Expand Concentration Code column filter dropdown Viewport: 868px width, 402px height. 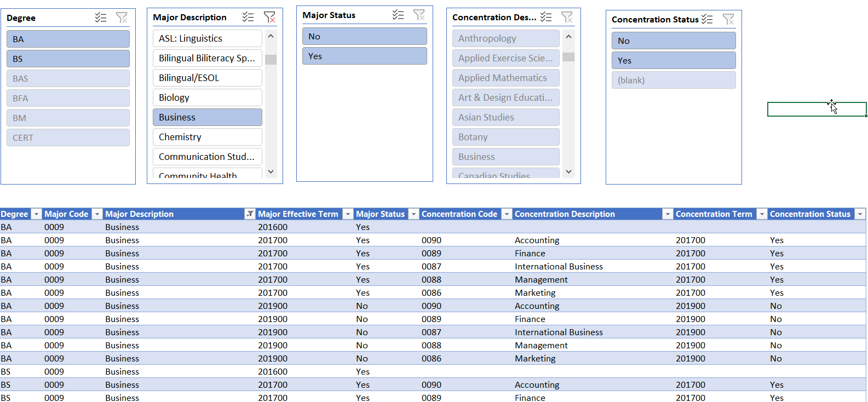507,214
